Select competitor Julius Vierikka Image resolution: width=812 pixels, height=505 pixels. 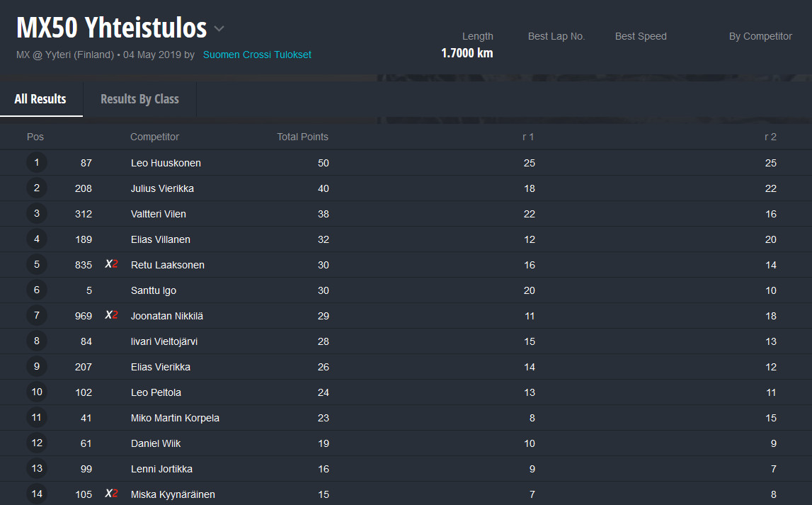pos(162,188)
